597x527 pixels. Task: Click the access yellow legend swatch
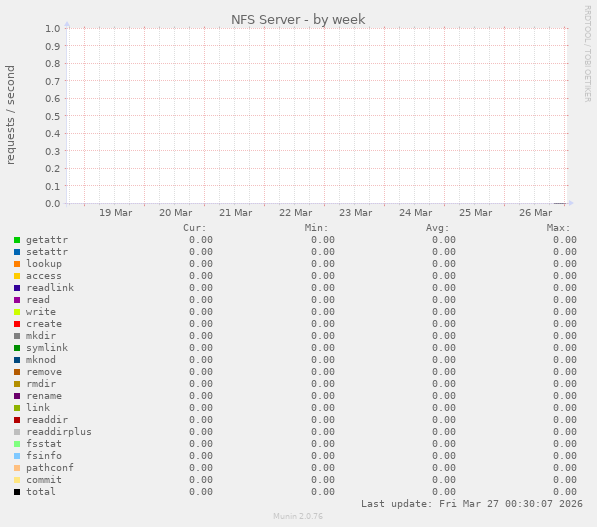coord(17,276)
